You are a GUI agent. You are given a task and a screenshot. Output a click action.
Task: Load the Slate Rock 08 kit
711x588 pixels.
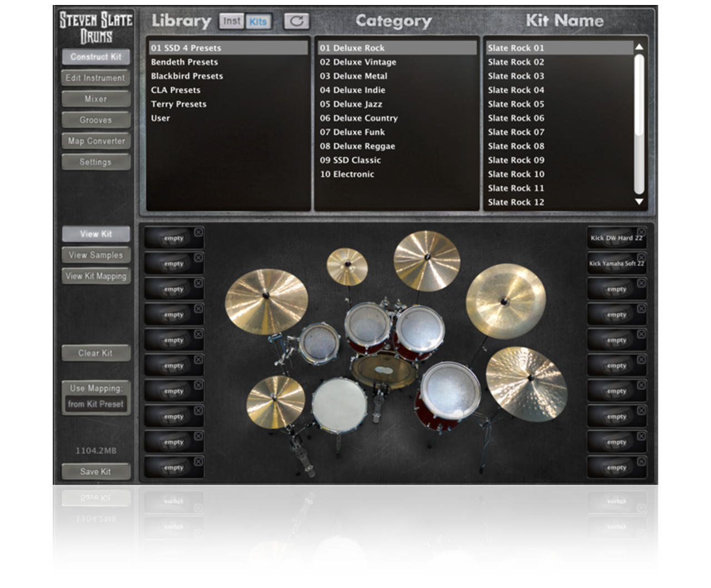pyautogui.click(x=559, y=146)
